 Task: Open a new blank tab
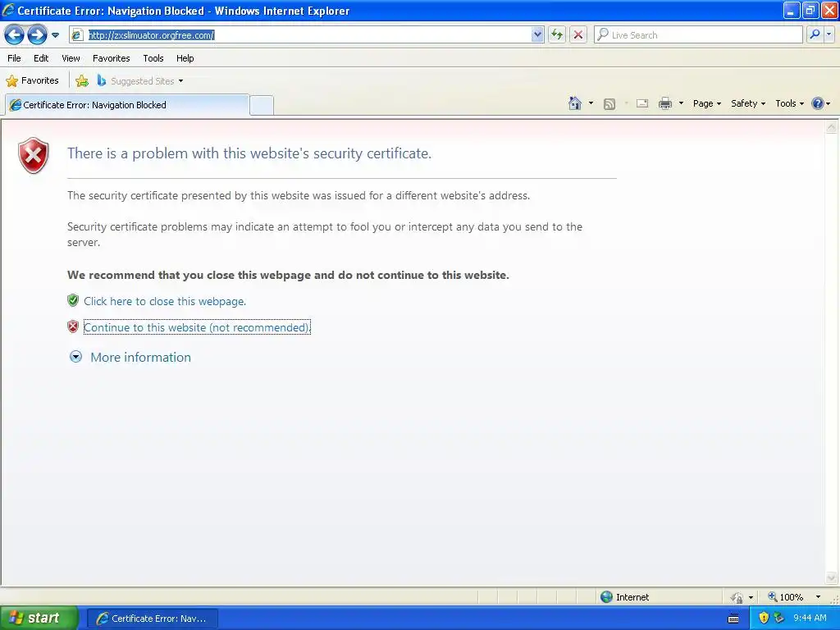(x=262, y=105)
